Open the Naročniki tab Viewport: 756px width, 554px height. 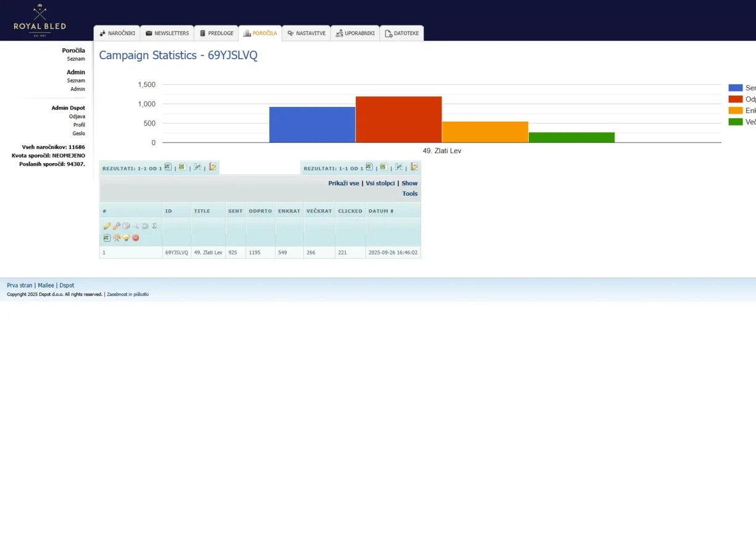coord(117,33)
